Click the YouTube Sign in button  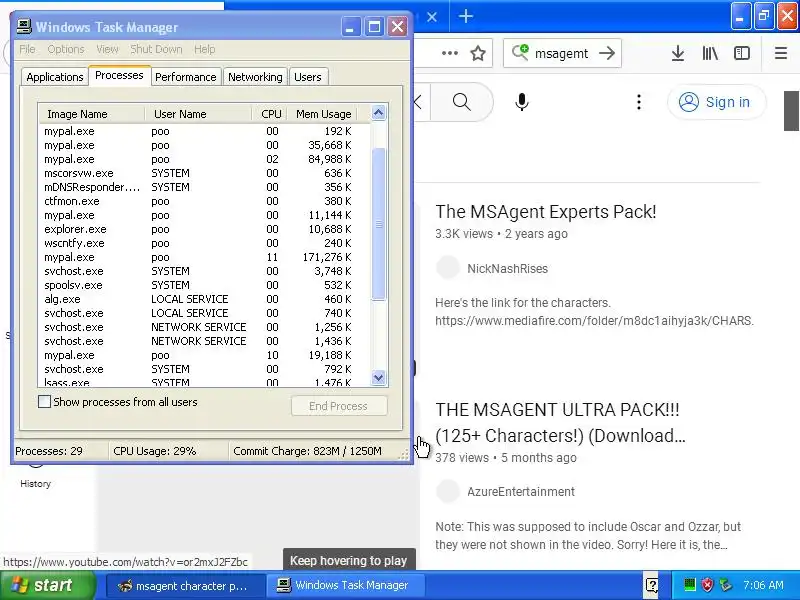pos(716,102)
